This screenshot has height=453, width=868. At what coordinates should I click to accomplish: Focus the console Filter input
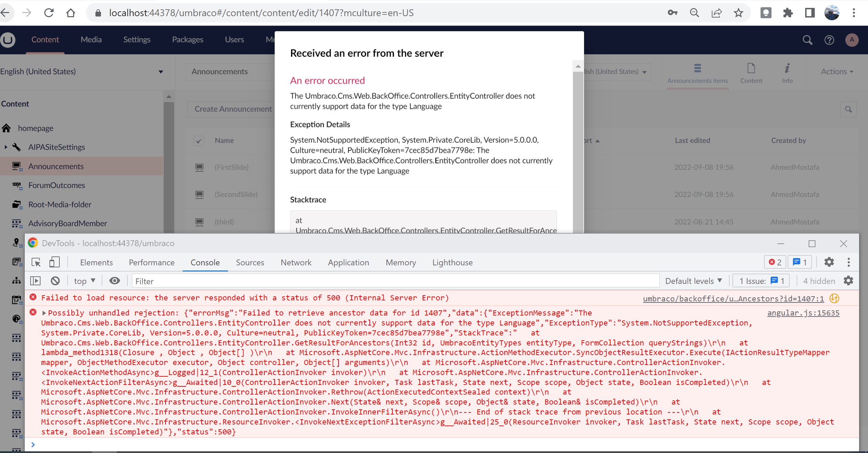point(396,281)
